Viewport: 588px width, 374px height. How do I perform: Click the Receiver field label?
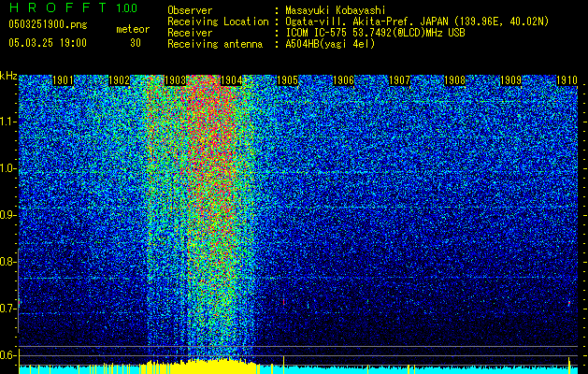coord(190,33)
